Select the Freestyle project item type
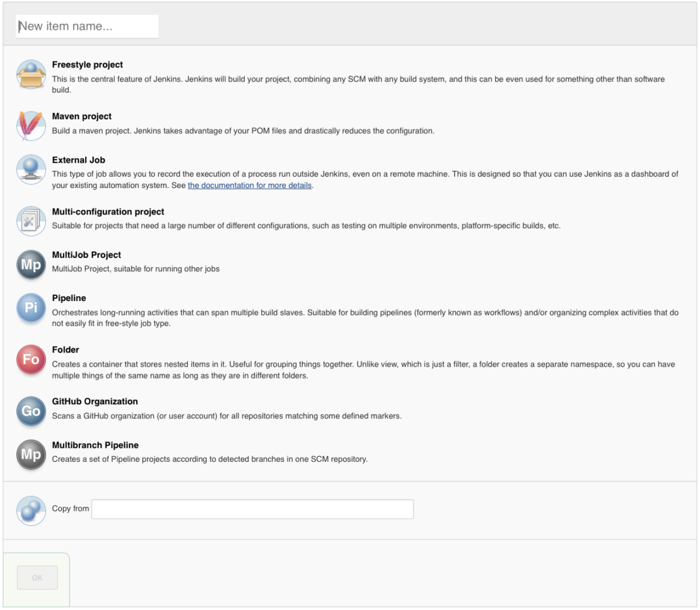This screenshot has height=610, width=700. (87, 64)
